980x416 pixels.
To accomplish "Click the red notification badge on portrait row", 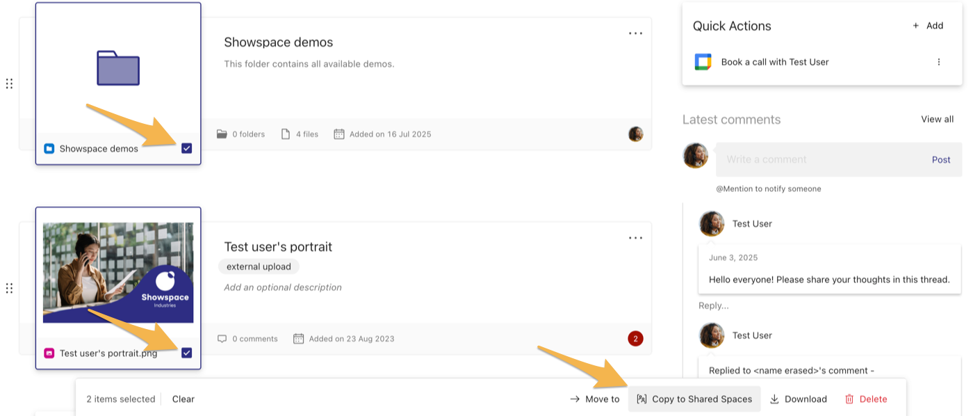I will point(635,339).
